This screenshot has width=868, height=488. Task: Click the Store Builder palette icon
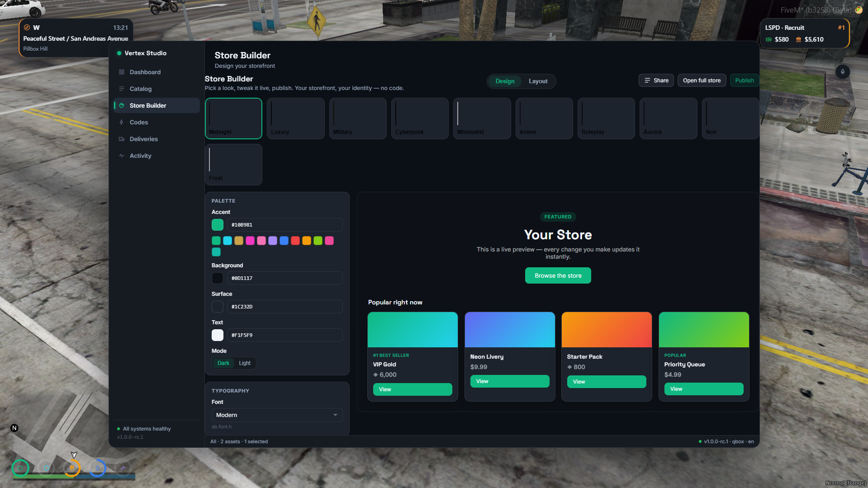pyautogui.click(x=121, y=105)
